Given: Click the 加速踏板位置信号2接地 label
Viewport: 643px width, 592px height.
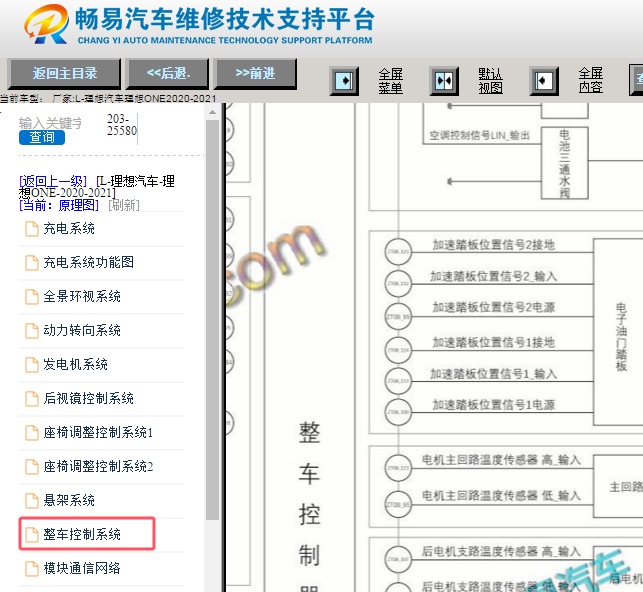Looking at the screenshot, I should (x=493, y=245).
